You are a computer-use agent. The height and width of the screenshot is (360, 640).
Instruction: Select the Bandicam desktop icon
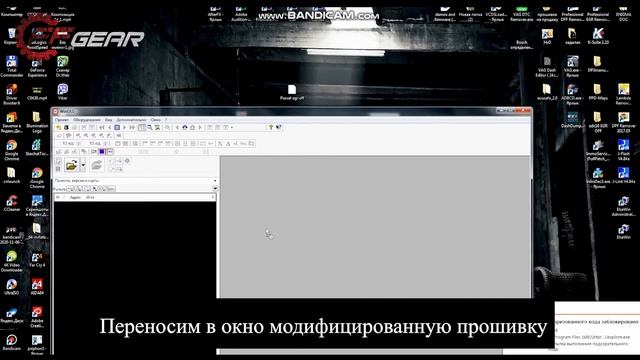(x=11, y=342)
